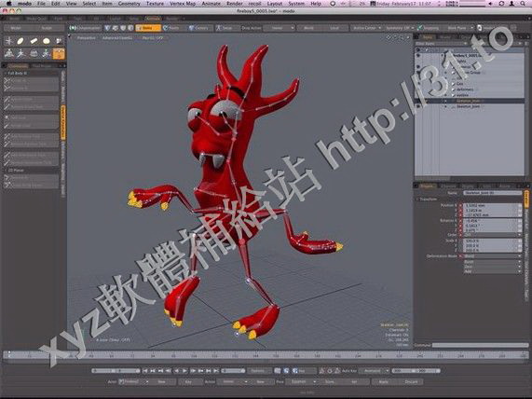
Task: Open the Advanced OpenGL shading menu
Action: tap(117, 38)
